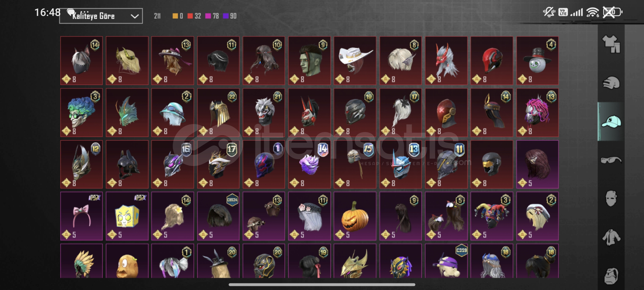Select the pumpkin head item

pos(355,216)
